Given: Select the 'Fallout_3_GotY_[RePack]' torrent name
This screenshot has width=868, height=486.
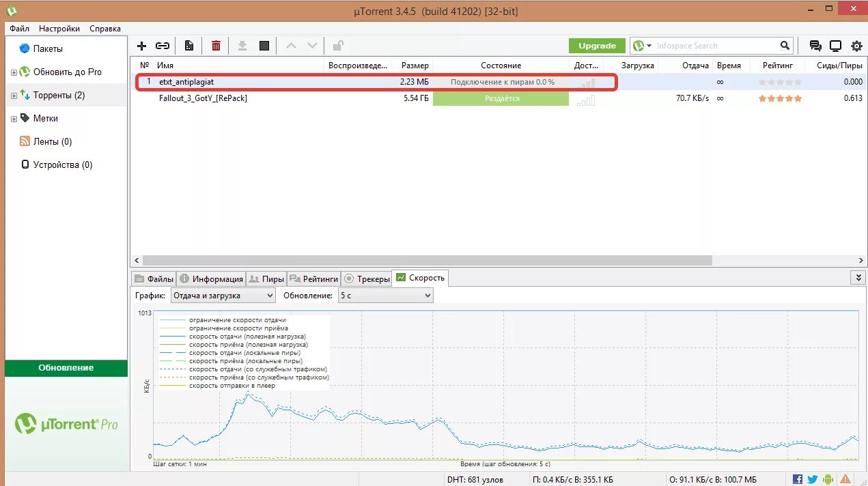Looking at the screenshot, I should [203, 98].
